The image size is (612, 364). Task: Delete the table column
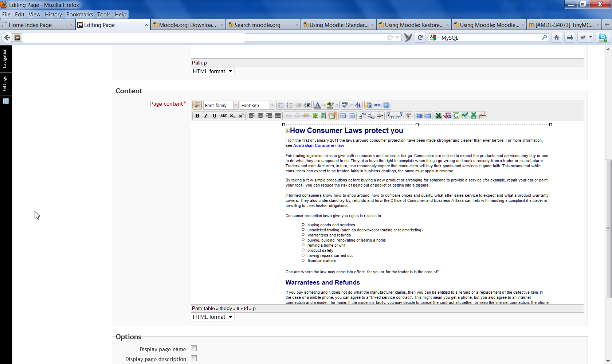408,116
